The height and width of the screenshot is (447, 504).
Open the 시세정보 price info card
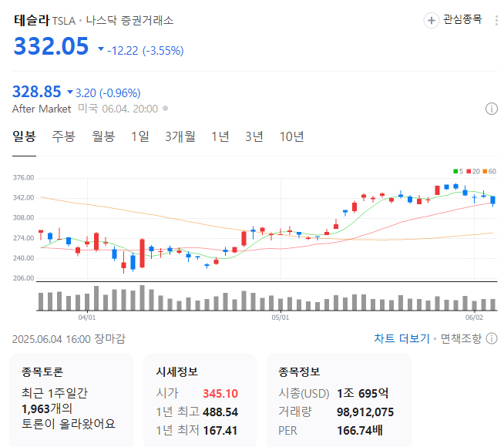pos(200,400)
